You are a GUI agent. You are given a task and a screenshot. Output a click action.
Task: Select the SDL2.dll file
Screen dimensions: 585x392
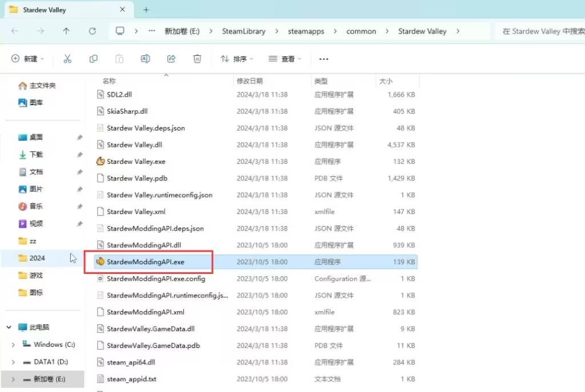pyautogui.click(x=119, y=95)
